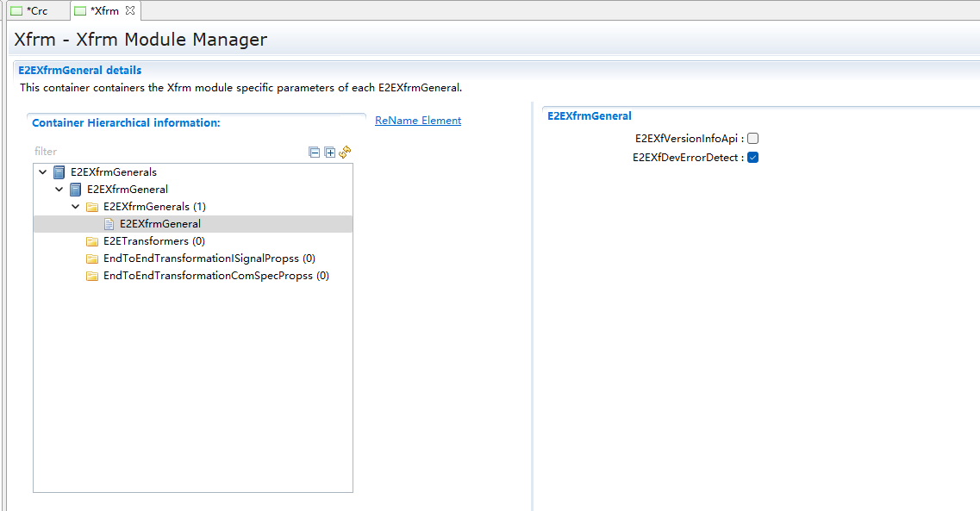The width and height of the screenshot is (980, 511).
Task: Click the Collapse All tree icon
Action: pyautogui.click(x=315, y=153)
